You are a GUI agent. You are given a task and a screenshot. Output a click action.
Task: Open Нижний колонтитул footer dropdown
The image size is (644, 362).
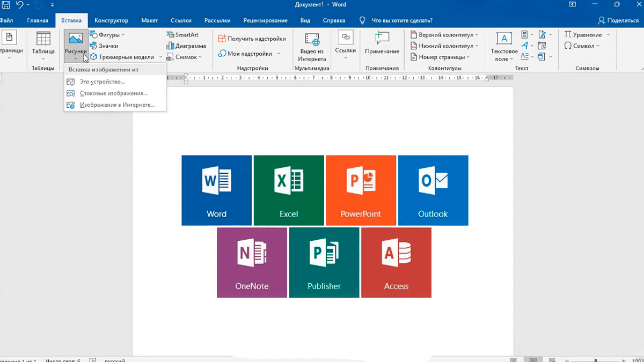pyautogui.click(x=477, y=46)
